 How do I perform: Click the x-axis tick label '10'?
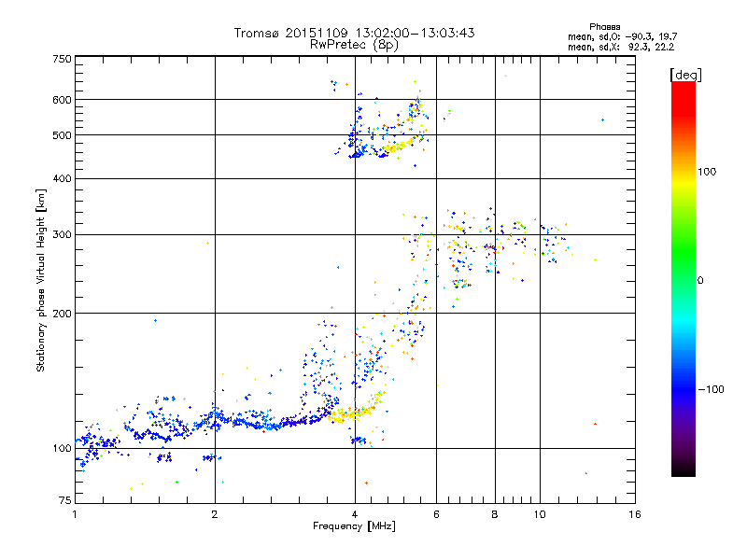pos(540,514)
